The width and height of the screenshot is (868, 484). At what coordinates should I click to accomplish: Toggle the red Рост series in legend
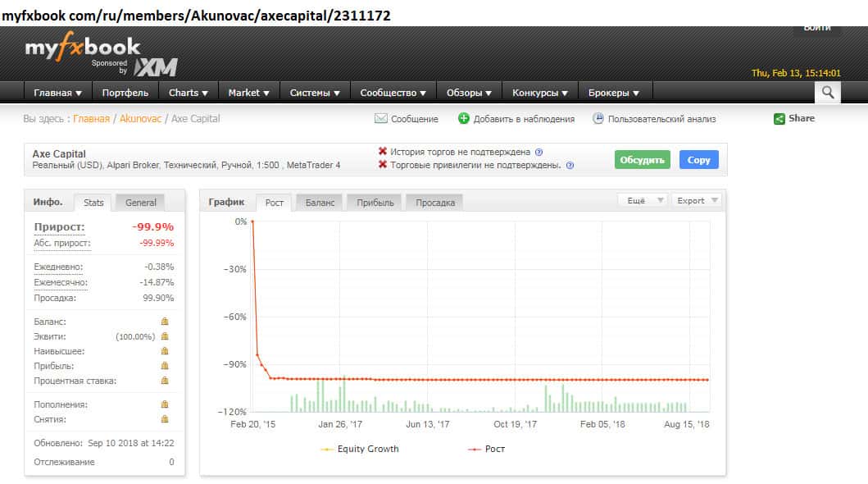[485, 449]
